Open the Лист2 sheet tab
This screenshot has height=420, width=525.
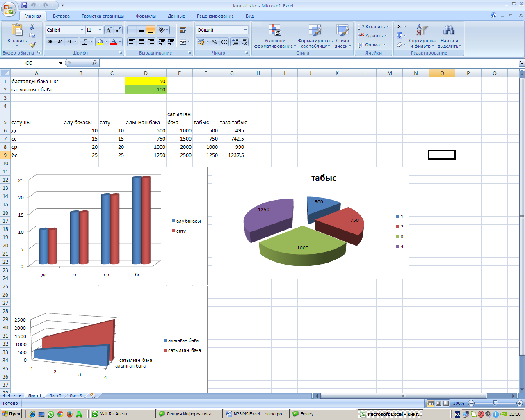(x=55, y=396)
